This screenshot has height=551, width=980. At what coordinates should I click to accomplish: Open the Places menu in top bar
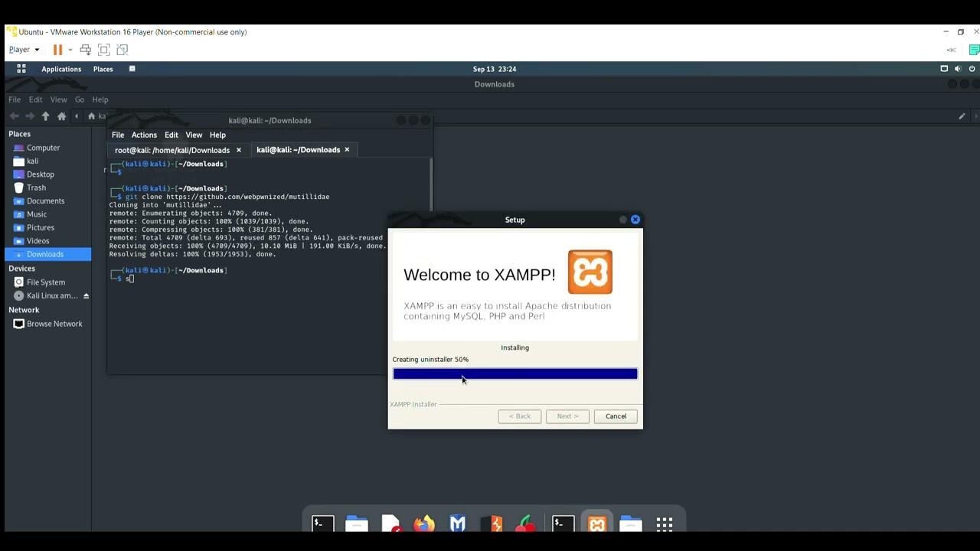[103, 69]
